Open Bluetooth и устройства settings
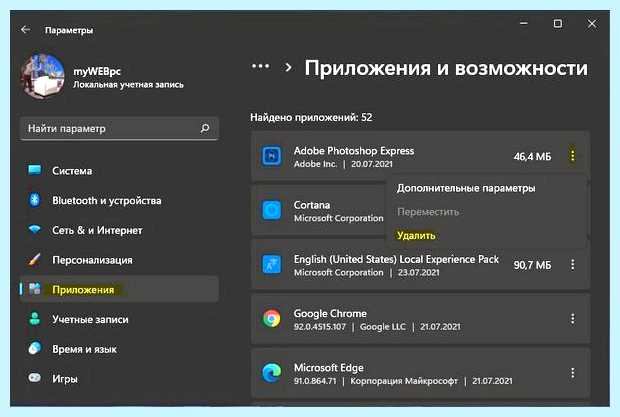This screenshot has width=620, height=417. coord(119,200)
